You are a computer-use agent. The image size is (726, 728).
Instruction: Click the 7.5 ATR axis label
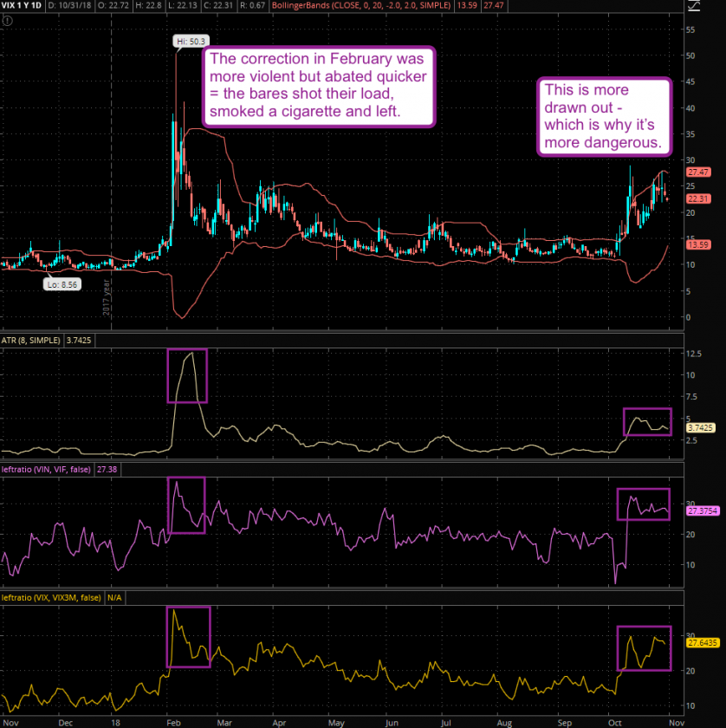pyautogui.click(x=691, y=397)
